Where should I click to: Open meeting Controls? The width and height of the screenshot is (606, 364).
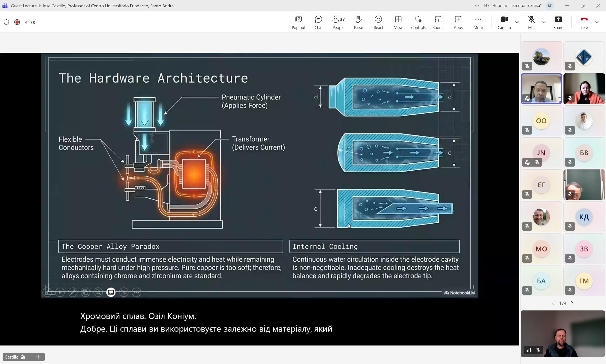[x=418, y=22]
